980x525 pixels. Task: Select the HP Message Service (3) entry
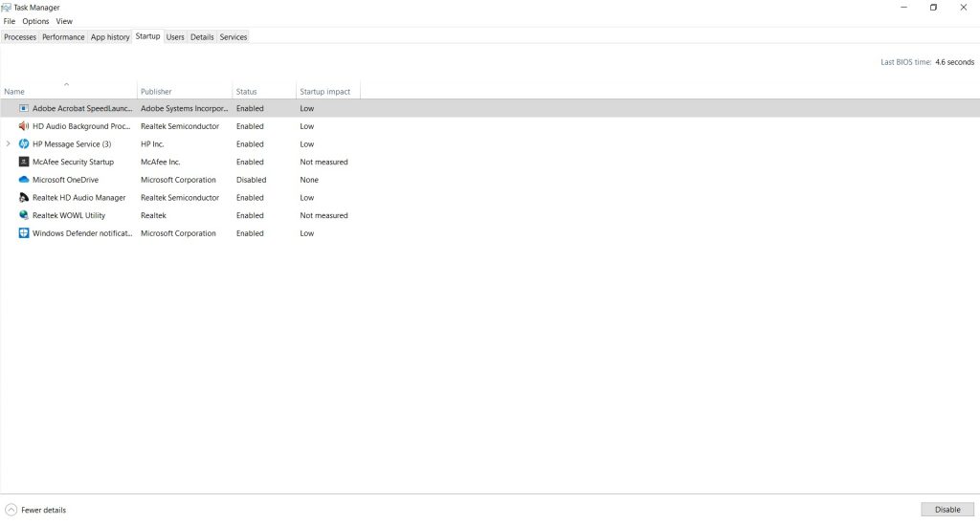pyautogui.click(x=72, y=143)
